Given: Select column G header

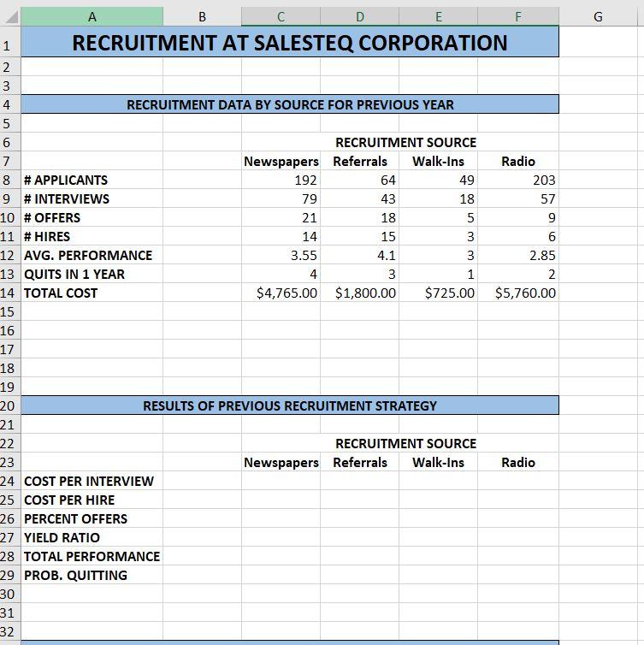Looking at the screenshot, I should click(x=598, y=17).
